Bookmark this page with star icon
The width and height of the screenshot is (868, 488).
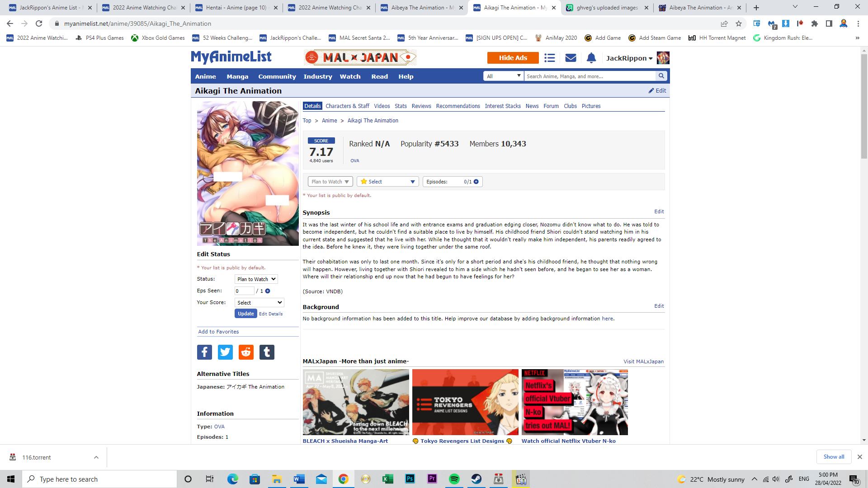click(x=739, y=23)
